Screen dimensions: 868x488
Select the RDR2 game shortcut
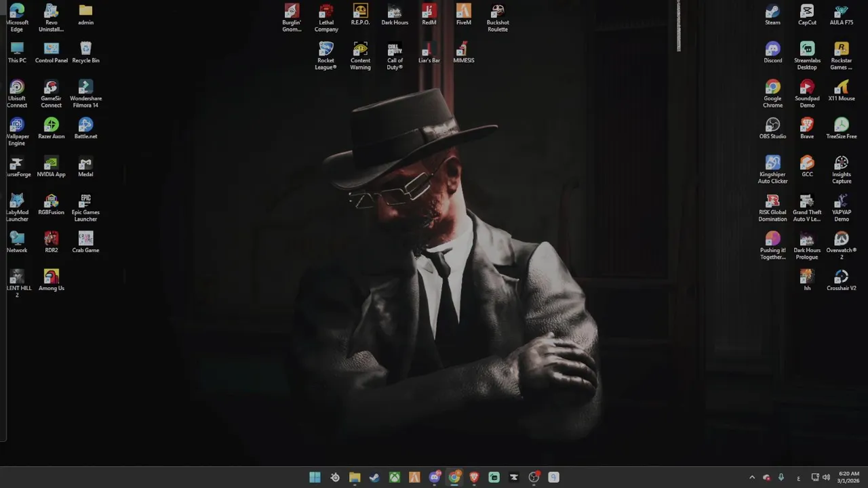click(52, 243)
